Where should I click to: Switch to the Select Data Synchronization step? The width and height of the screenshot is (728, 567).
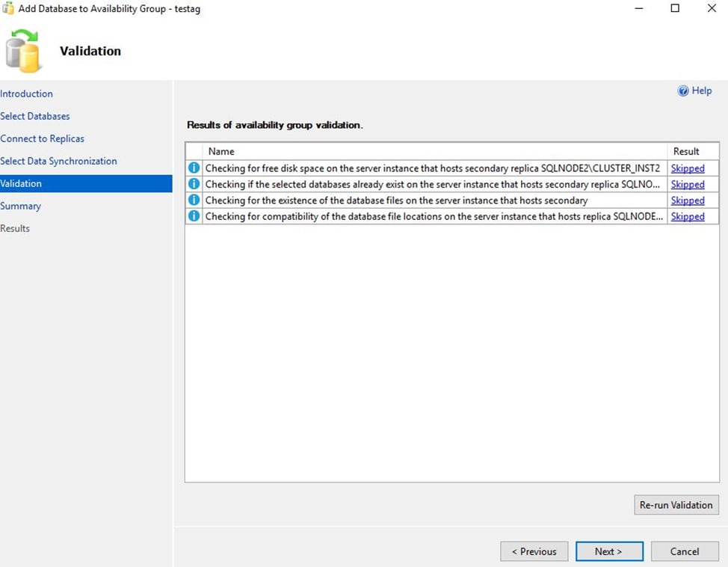(58, 161)
